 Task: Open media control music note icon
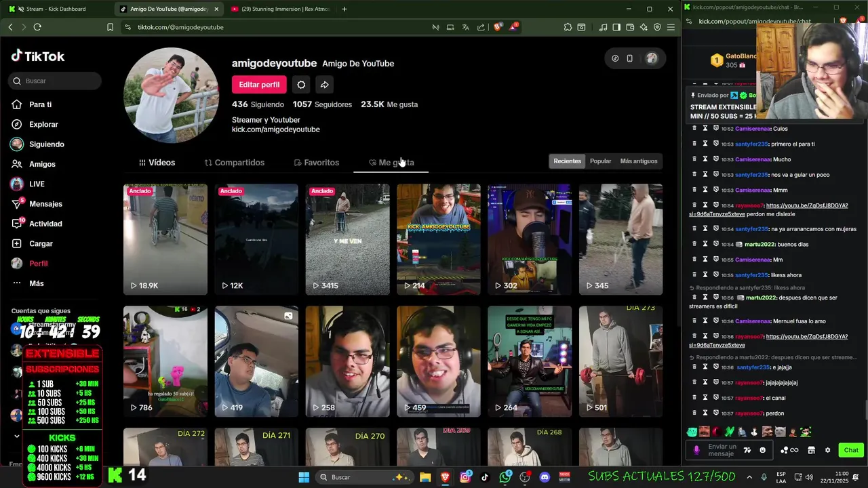(603, 27)
